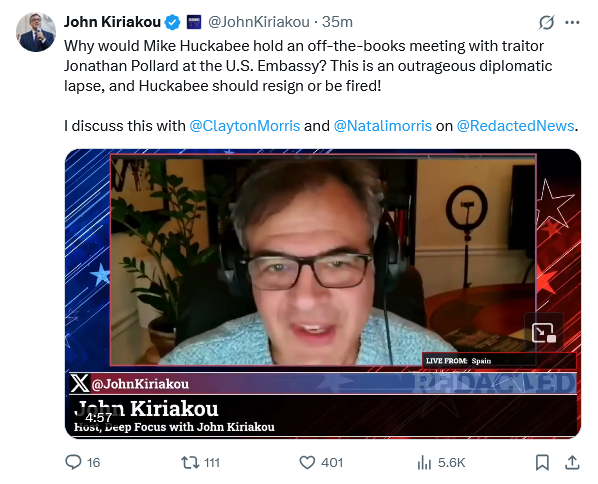Open the view analytics bar chart icon

(x=424, y=463)
